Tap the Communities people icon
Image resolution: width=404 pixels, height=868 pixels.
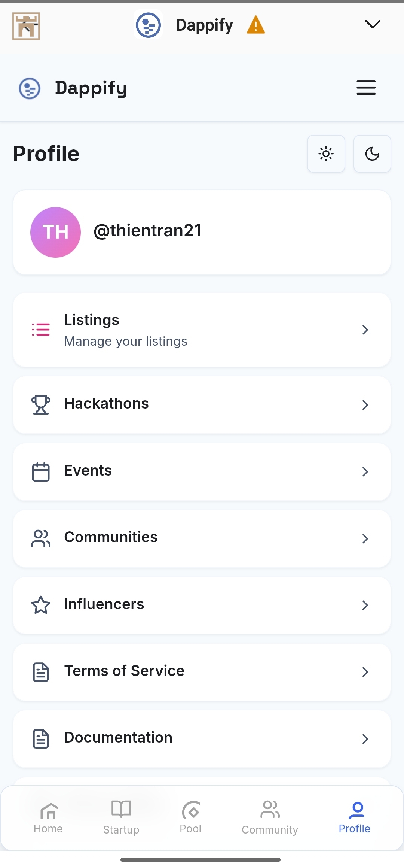click(41, 538)
